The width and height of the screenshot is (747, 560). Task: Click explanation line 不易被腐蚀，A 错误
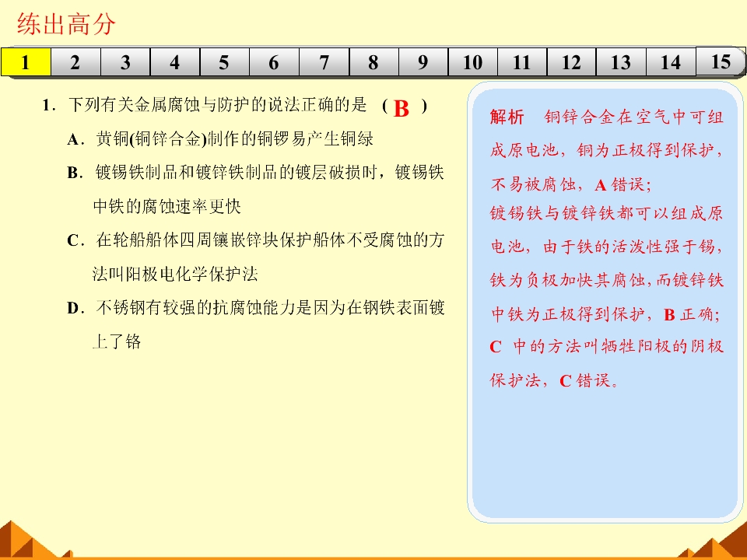point(570,184)
